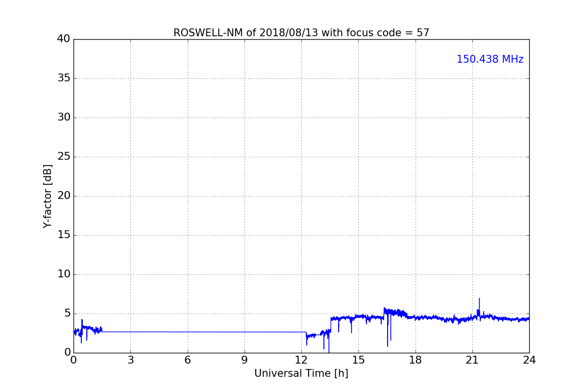Click the plot title "ROSWELL-NM of 2018/08/13 with focus code = 57"

tap(301, 33)
